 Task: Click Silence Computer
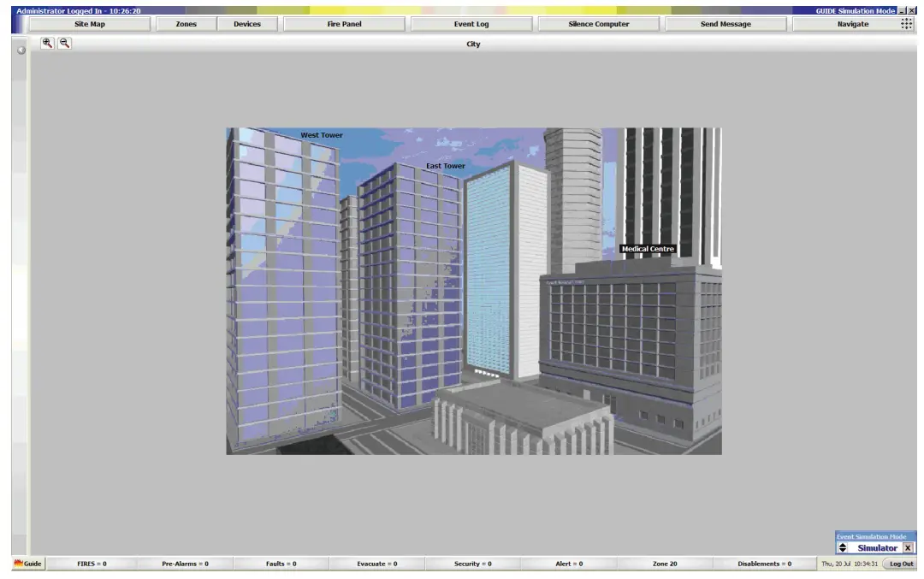[597, 23]
